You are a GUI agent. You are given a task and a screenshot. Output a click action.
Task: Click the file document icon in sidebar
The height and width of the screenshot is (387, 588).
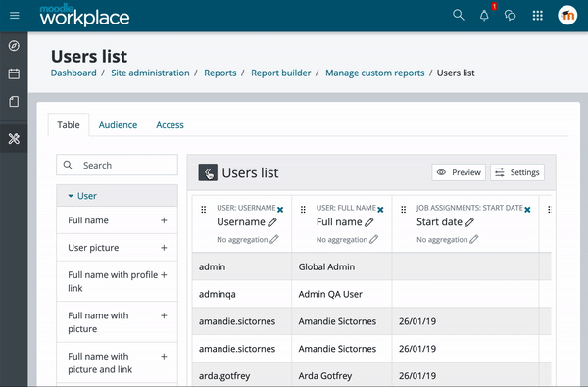(14, 102)
